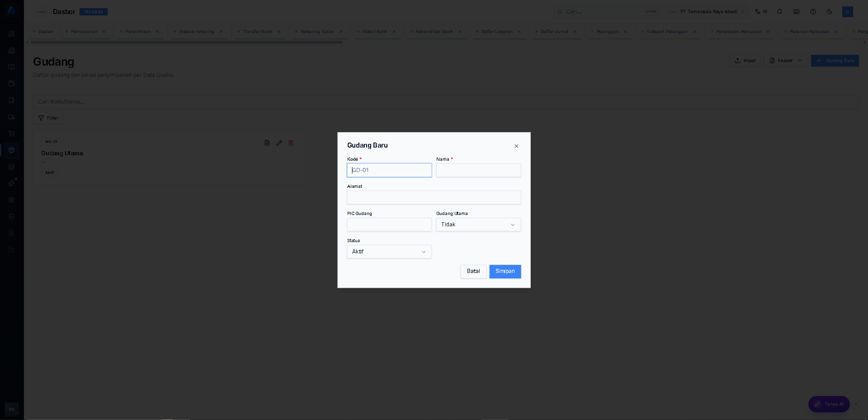This screenshot has height=420, width=868.
Task: Open the language ID selector
Action: click(761, 12)
